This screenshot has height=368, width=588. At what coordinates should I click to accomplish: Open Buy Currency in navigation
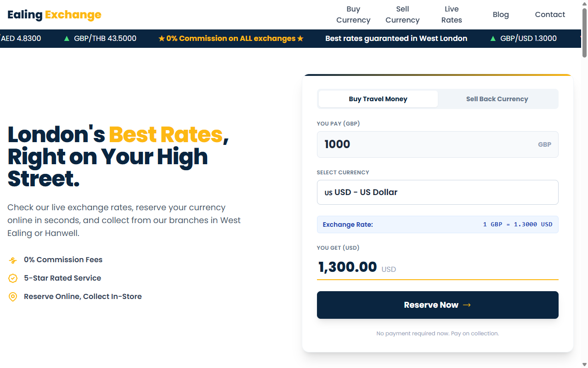pos(353,15)
